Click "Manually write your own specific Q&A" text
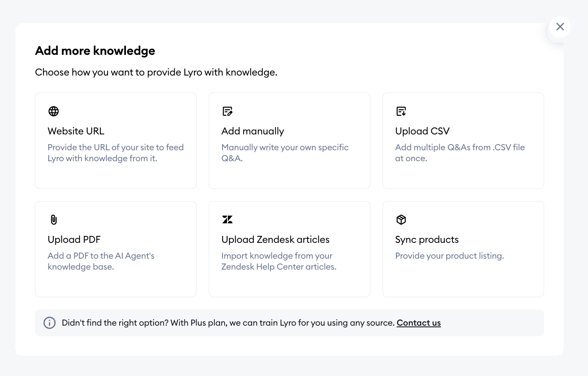The height and width of the screenshot is (376, 588). (285, 153)
